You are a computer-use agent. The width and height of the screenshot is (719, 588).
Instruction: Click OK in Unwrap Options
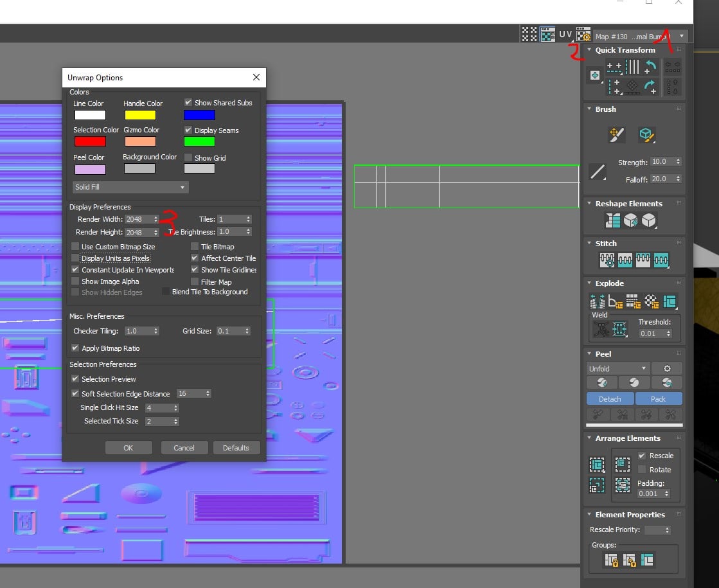coord(129,448)
